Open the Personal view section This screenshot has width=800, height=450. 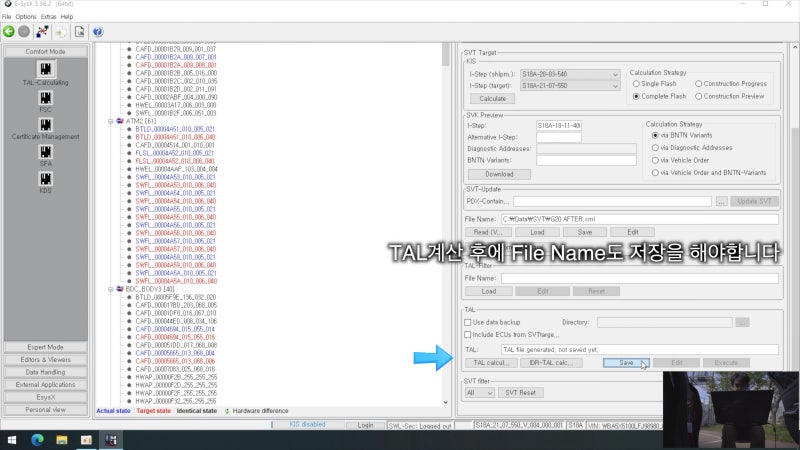pos(45,410)
